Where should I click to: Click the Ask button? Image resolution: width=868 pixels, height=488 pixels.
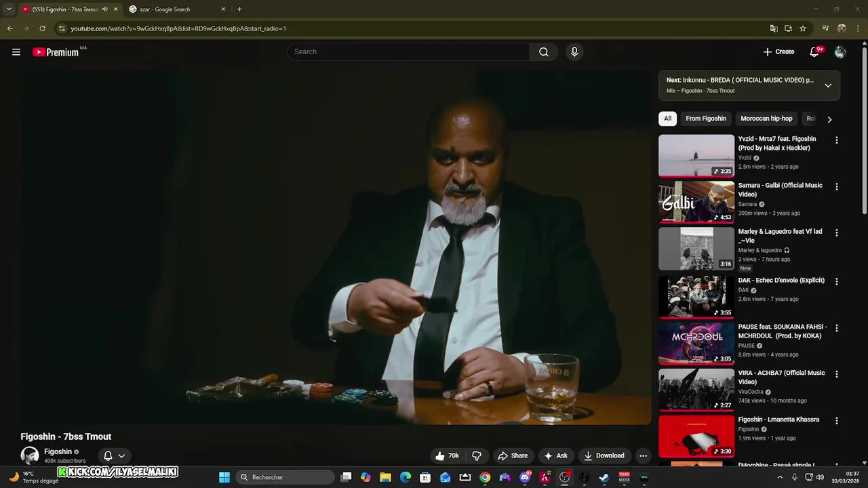point(555,455)
